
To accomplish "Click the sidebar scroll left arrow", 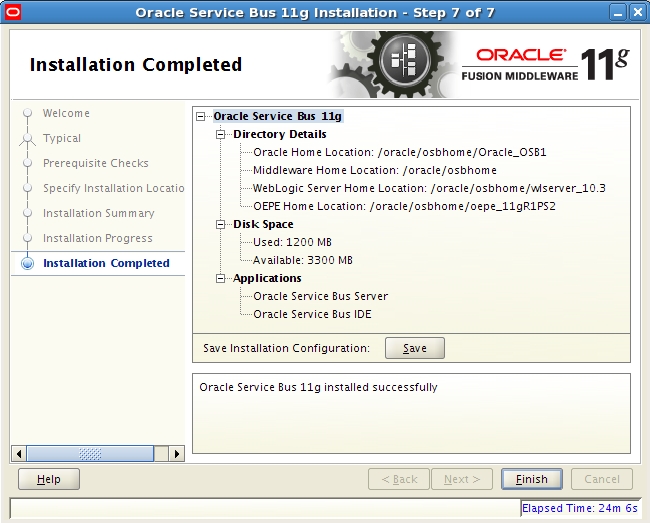I will (19, 454).
